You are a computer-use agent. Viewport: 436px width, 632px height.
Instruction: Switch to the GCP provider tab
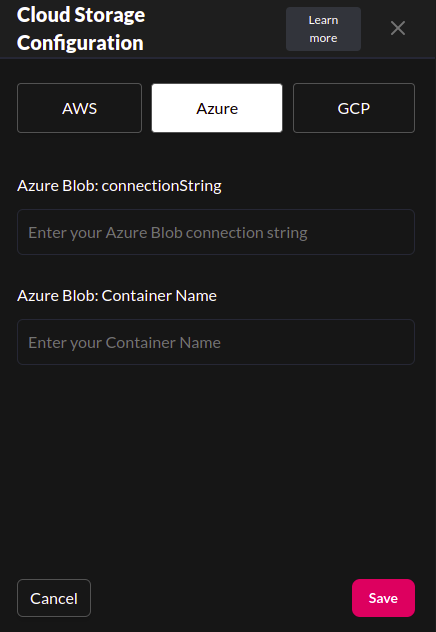click(354, 108)
